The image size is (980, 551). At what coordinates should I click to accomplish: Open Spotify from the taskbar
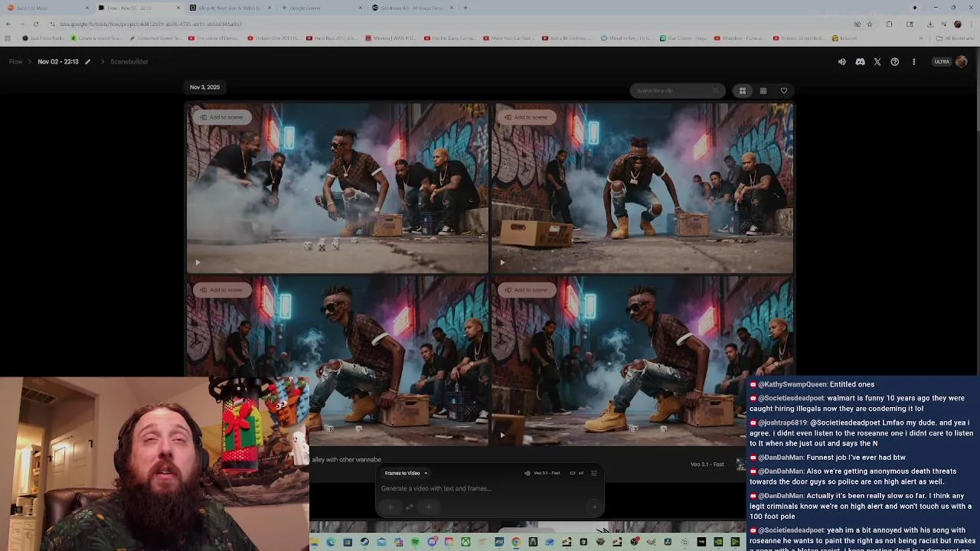pyautogui.click(x=415, y=542)
